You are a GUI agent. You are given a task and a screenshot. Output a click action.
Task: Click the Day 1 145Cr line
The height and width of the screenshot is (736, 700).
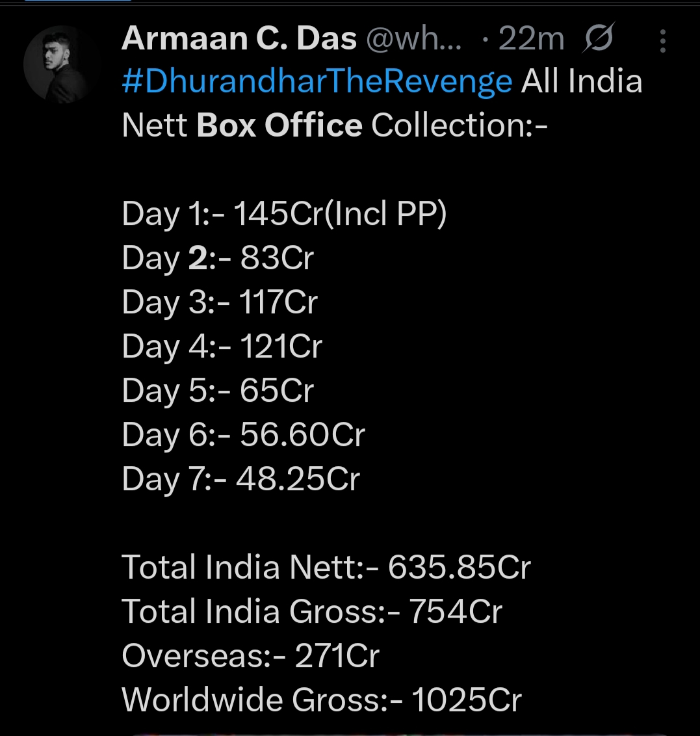click(284, 215)
